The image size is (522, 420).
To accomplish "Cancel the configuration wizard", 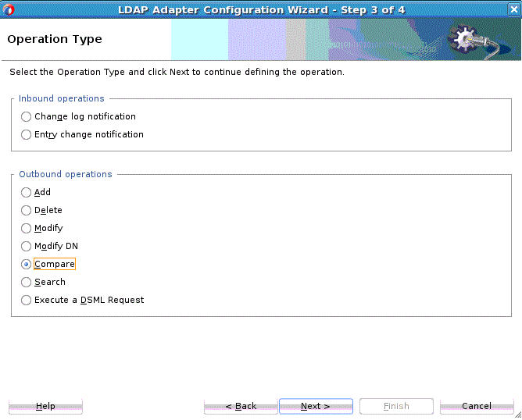I will click(477, 407).
